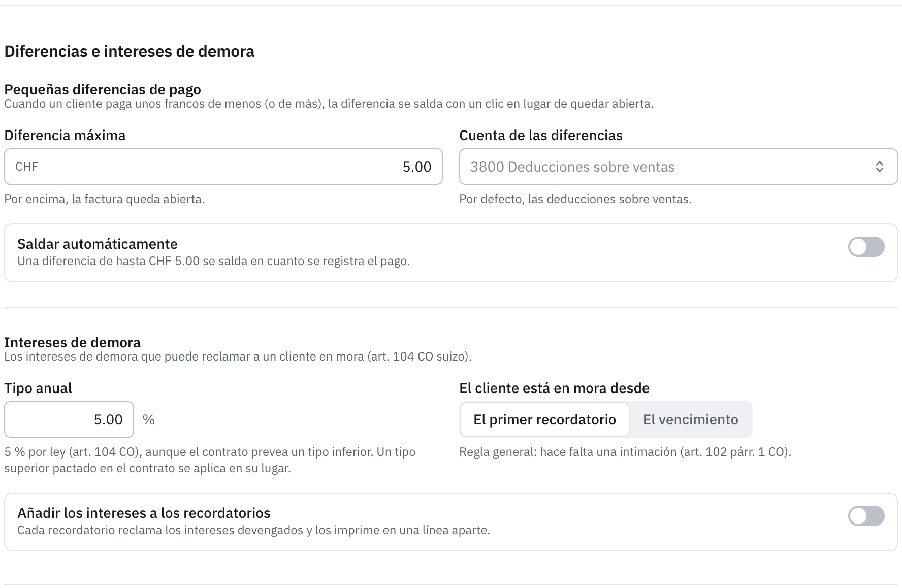Click the CHF currency prefix in the field
The width and height of the screenshot is (902, 588).
point(26,167)
